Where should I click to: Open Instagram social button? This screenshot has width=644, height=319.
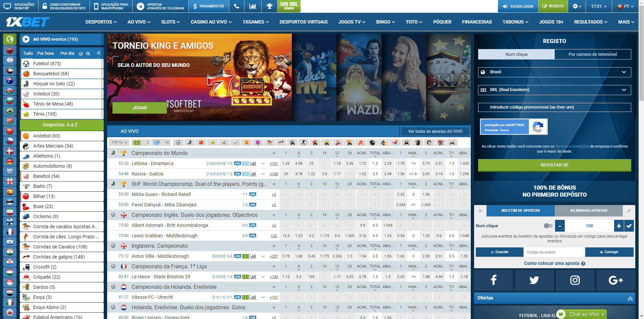click(575, 280)
